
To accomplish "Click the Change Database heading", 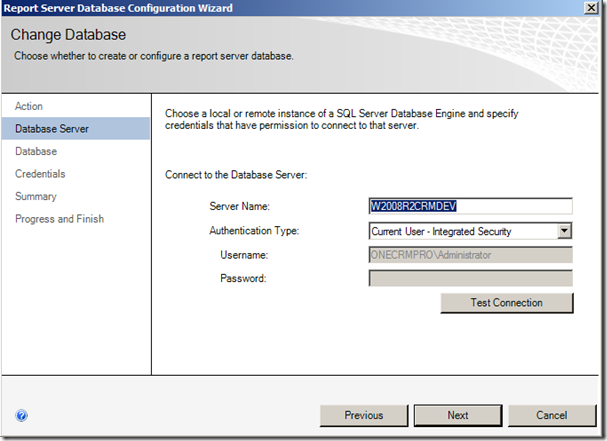I will coord(68,36).
